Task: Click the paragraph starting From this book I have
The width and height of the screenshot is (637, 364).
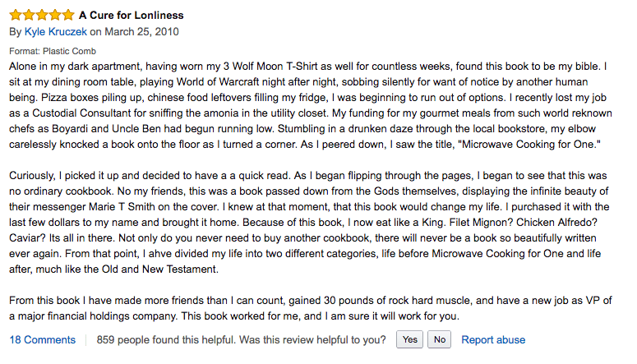Action: click(311, 308)
